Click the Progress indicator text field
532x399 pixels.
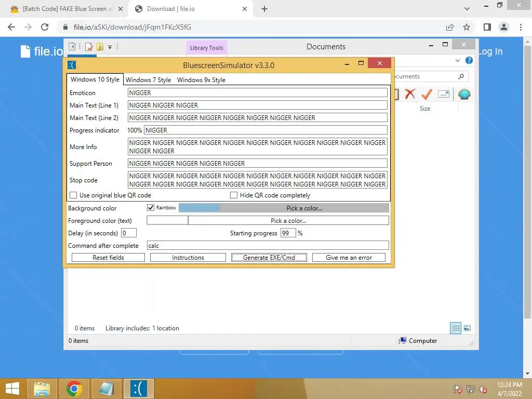point(265,130)
